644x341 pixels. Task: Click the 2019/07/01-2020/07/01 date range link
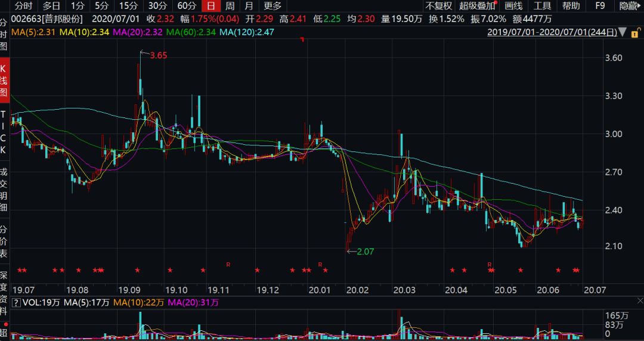552,32
